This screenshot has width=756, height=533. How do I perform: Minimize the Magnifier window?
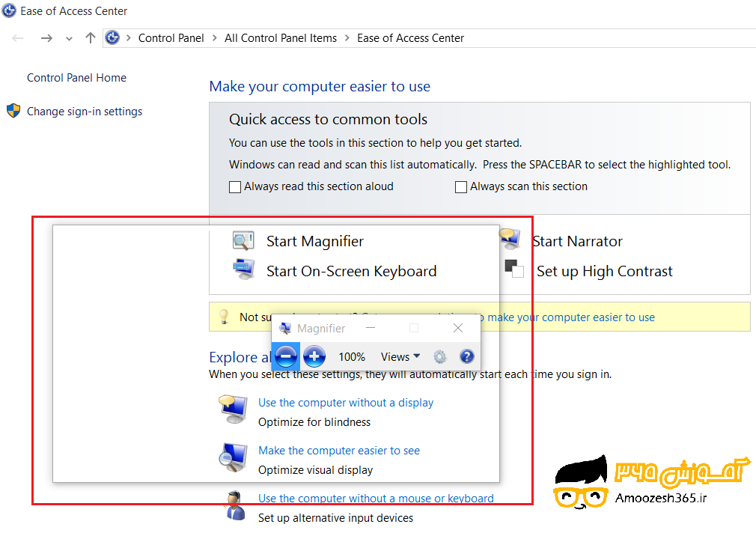coord(371,328)
